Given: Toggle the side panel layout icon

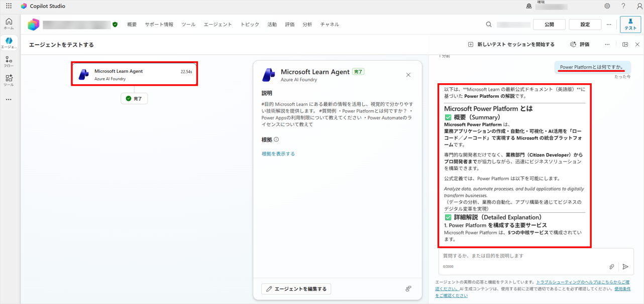Looking at the screenshot, I should tap(625, 45).
